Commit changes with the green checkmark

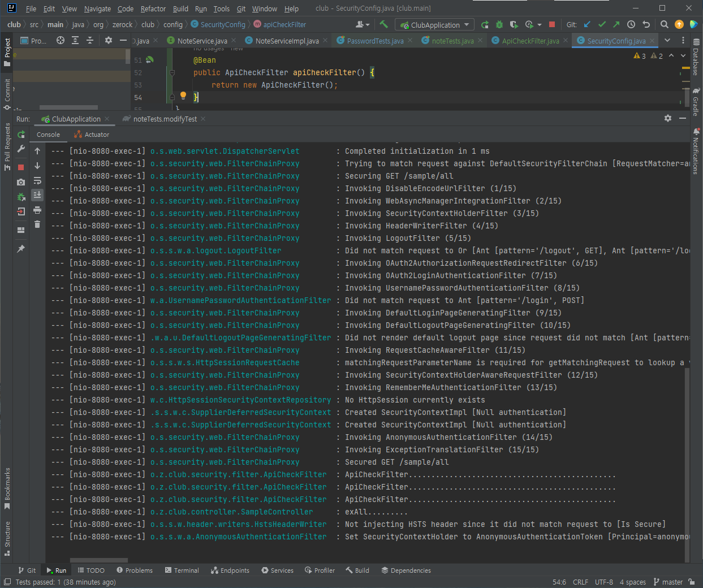pos(602,24)
